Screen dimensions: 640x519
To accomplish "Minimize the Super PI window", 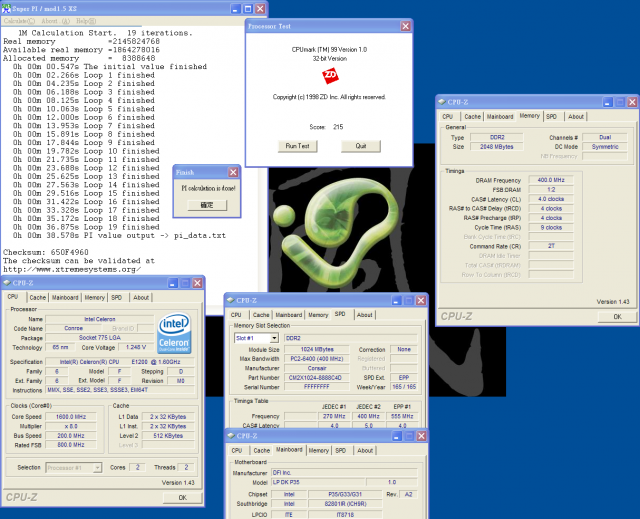I will click(x=236, y=9).
